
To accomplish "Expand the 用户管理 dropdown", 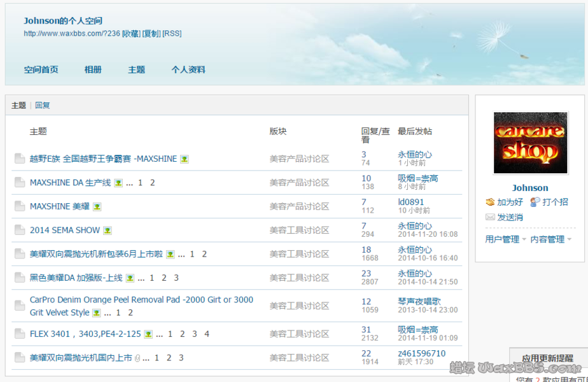I will (x=506, y=239).
